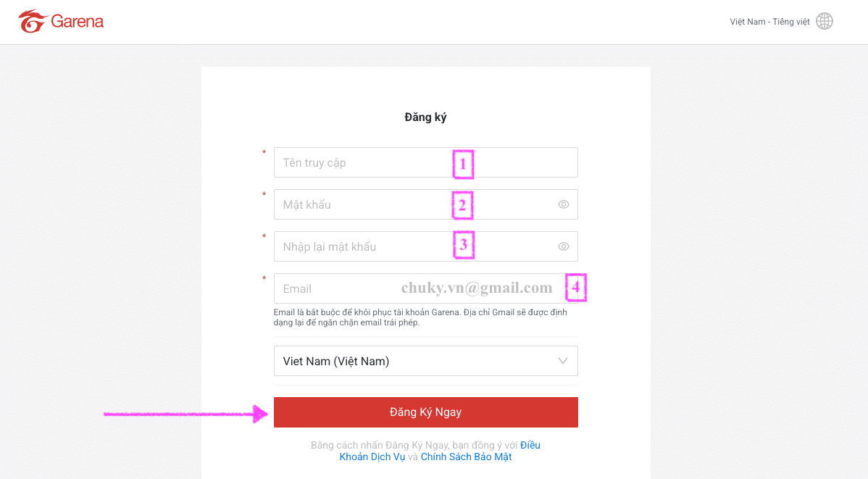Click the Garena wordmark text
Viewport: 868px width, 479px height.
click(x=77, y=22)
